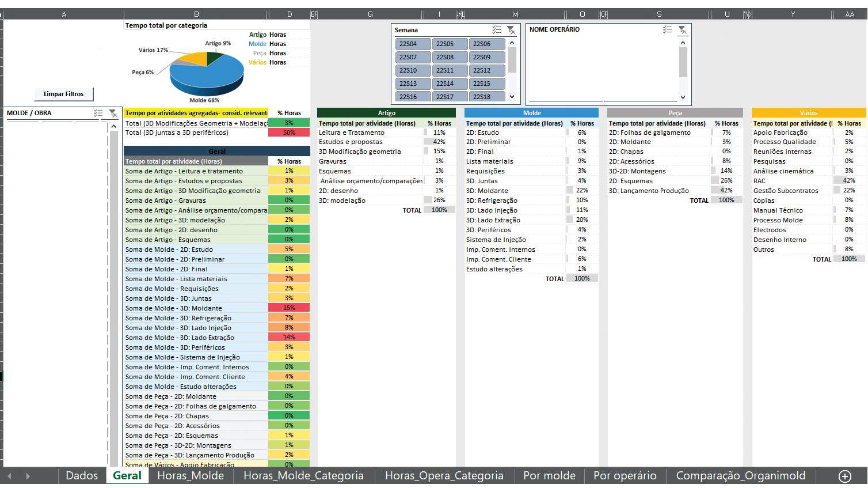Viewport: 868px width, 488px height.
Task: Click the Limpar Filtros button
Action: pyautogui.click(x=63, y=94)
